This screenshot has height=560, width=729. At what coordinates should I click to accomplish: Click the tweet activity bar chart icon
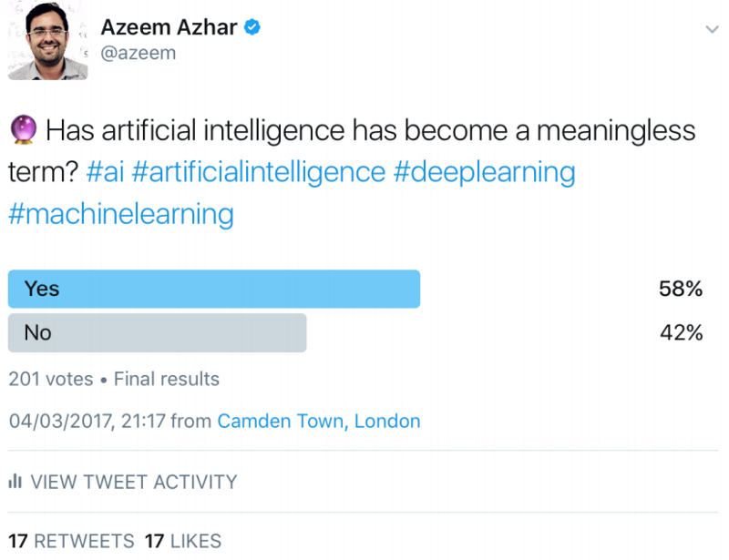point(15,482)
